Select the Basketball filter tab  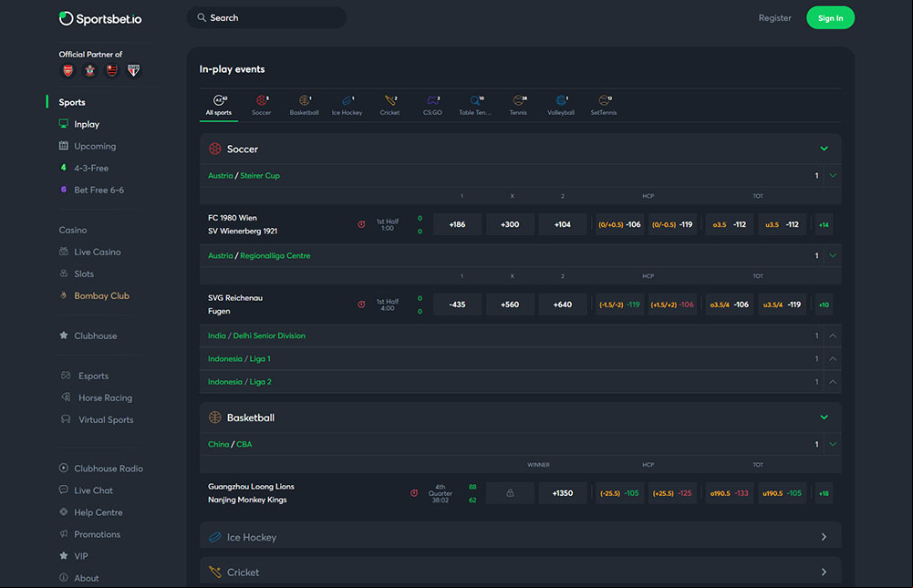(304, 106)
